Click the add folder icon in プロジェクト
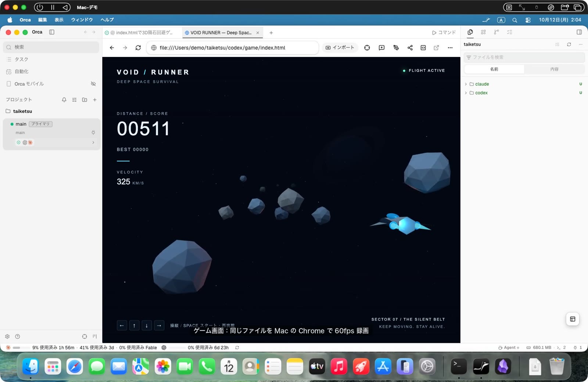588x382 pixels. point(85,100)
